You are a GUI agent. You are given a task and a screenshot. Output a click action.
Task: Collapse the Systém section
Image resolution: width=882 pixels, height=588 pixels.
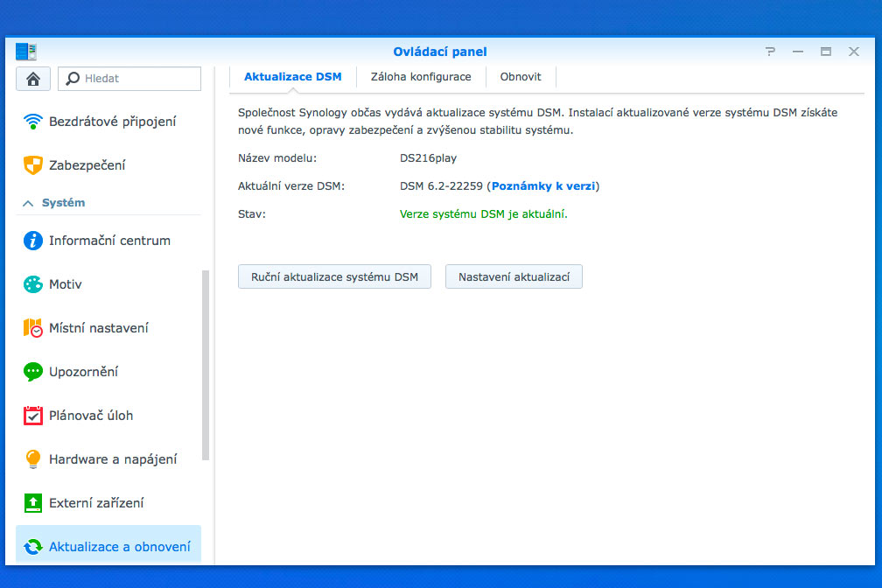click(x=29, y=203)
